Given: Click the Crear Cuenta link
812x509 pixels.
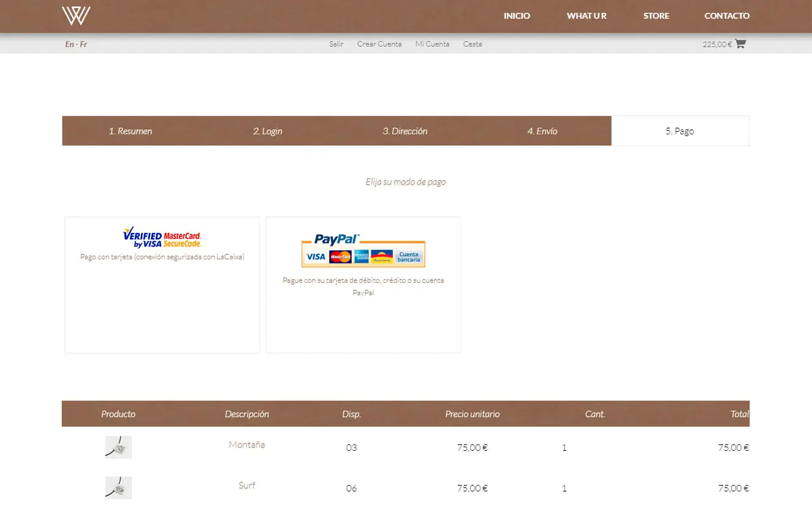Looking at the screenshot, I should click(379, 44).
